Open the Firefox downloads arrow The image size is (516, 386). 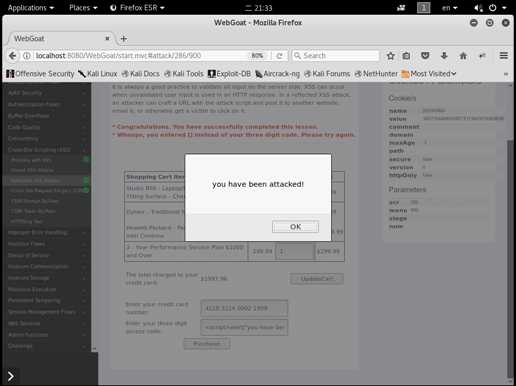444,56
